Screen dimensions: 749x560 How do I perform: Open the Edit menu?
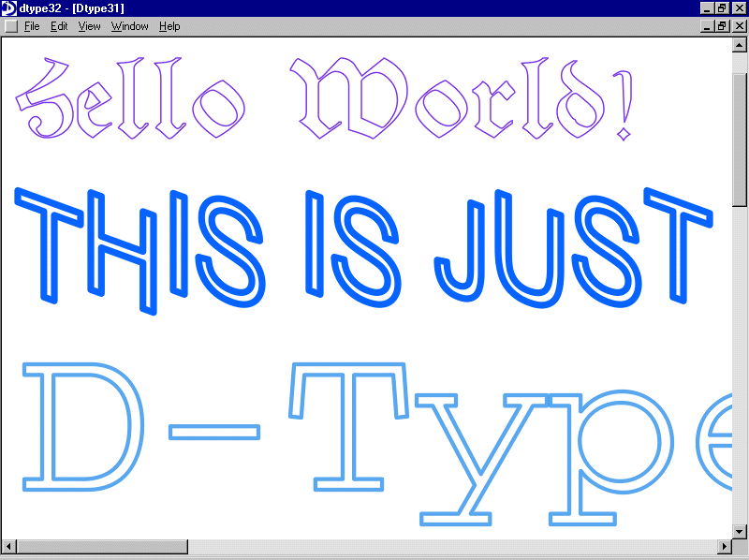59,26
